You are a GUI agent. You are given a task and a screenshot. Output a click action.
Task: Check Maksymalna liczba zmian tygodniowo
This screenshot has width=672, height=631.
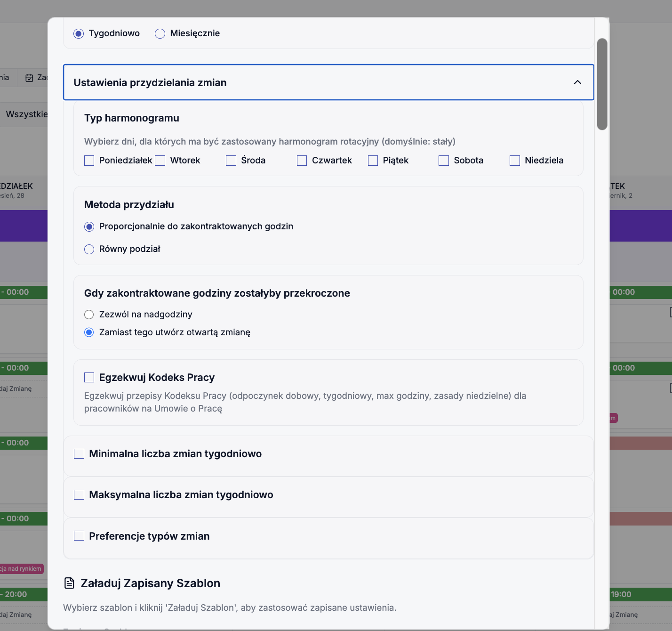(79, 494)
